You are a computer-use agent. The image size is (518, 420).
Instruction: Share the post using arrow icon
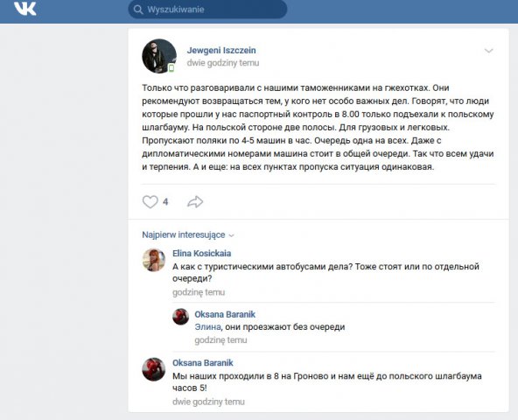tap(195, 201)
